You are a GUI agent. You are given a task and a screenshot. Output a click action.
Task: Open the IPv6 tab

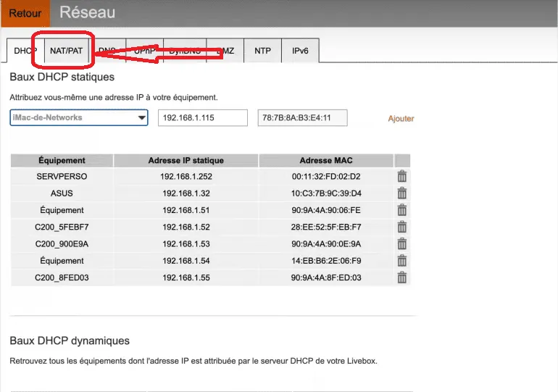[300, 51]
